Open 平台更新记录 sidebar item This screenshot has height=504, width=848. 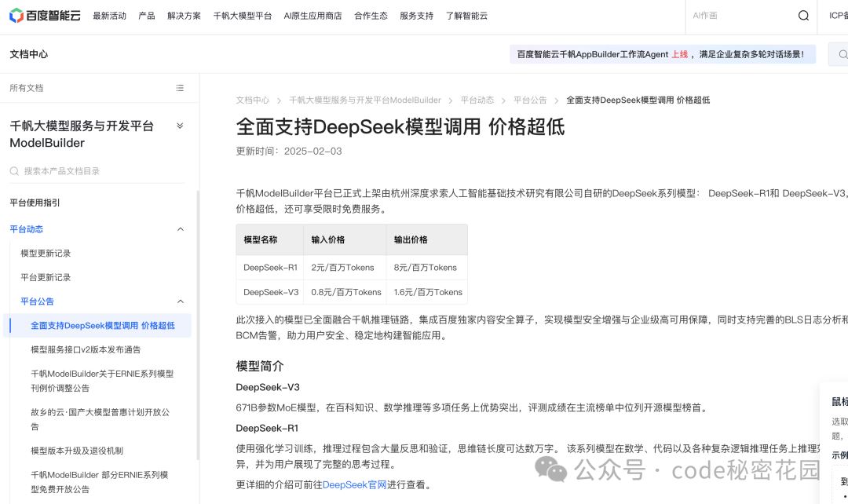click(x=46, y=277)
